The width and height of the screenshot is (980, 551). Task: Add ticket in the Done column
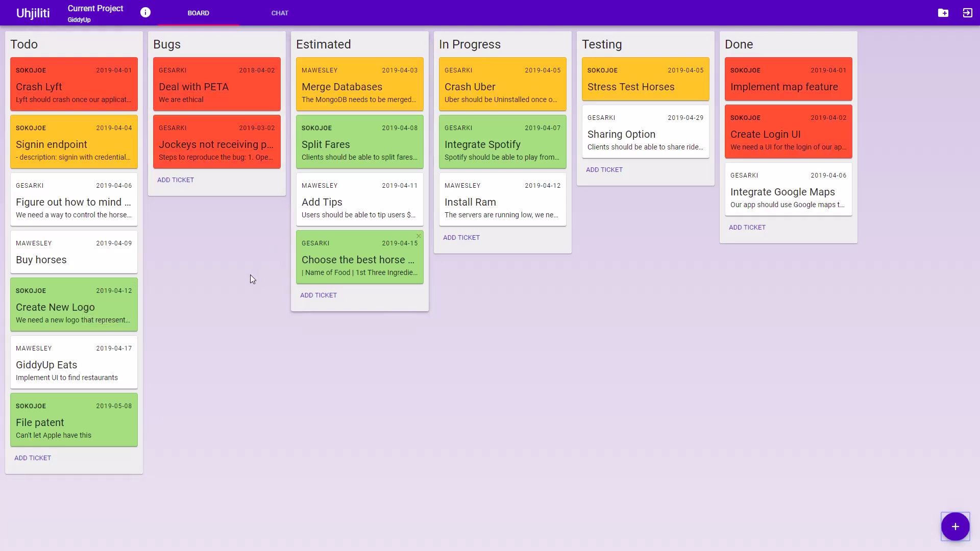click(747, 228)
